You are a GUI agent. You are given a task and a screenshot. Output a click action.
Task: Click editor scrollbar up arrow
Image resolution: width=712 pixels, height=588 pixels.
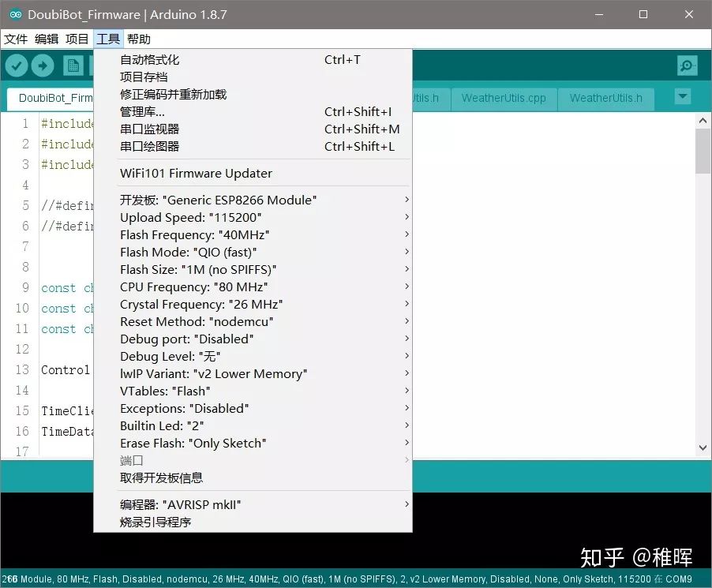pos(703,120)
